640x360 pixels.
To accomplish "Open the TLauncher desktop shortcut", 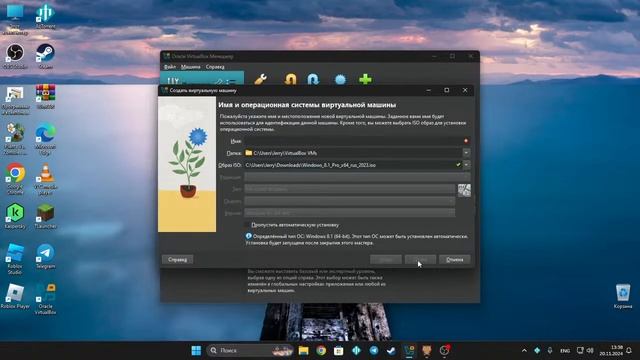I will point(45,216).
